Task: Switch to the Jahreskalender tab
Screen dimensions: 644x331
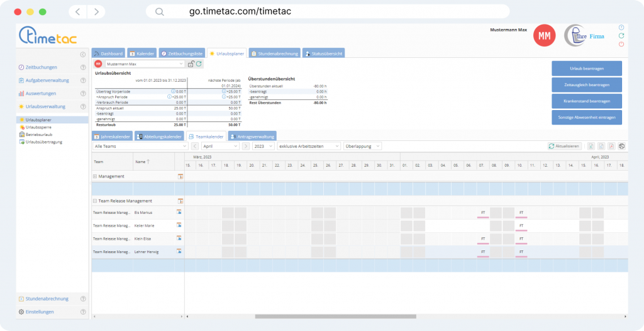Action: click(112, 136)
